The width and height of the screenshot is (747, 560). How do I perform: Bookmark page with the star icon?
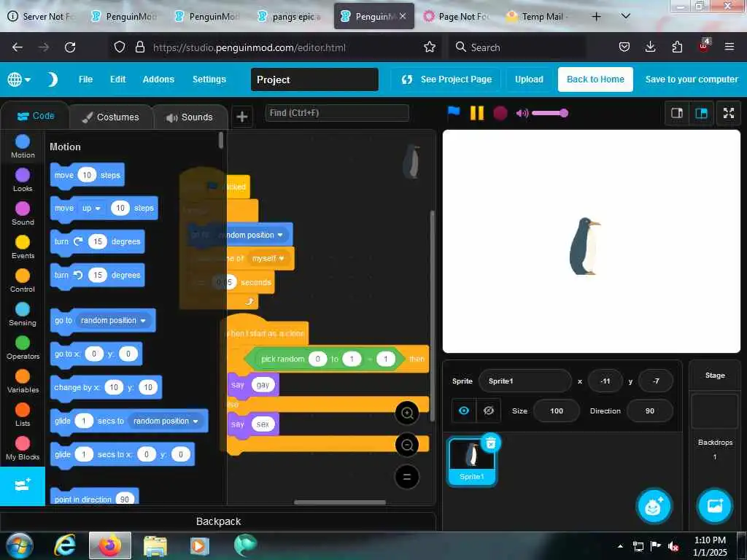(x=430, y=47)
